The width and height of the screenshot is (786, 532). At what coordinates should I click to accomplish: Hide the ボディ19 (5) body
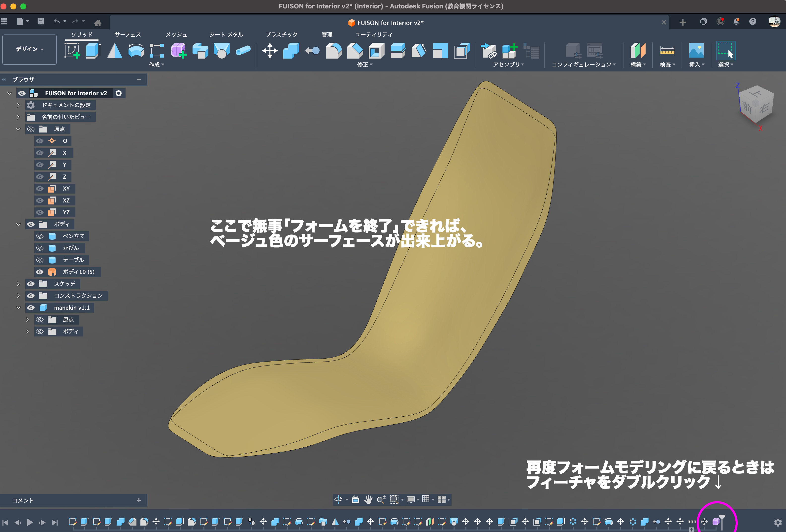pyautogui.click(x=40, y=272)
